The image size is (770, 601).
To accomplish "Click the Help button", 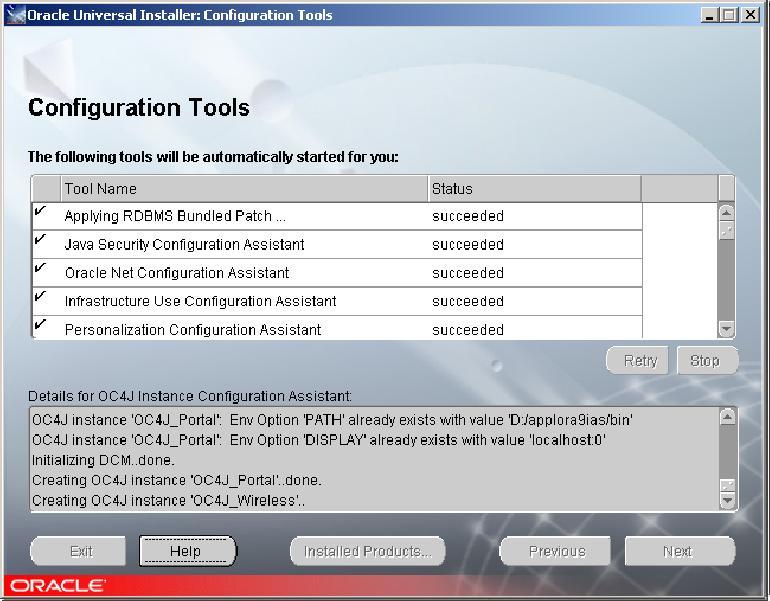I will coord(187,551).
